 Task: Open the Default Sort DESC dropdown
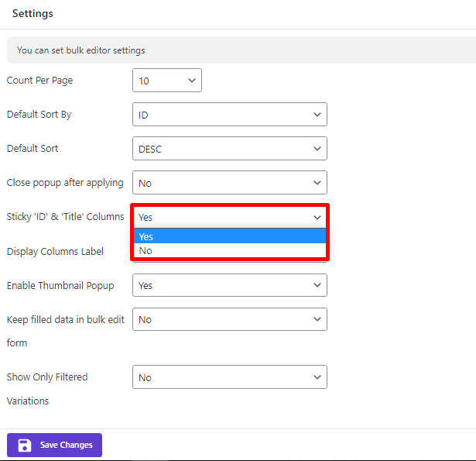click(x=230, y=149)
